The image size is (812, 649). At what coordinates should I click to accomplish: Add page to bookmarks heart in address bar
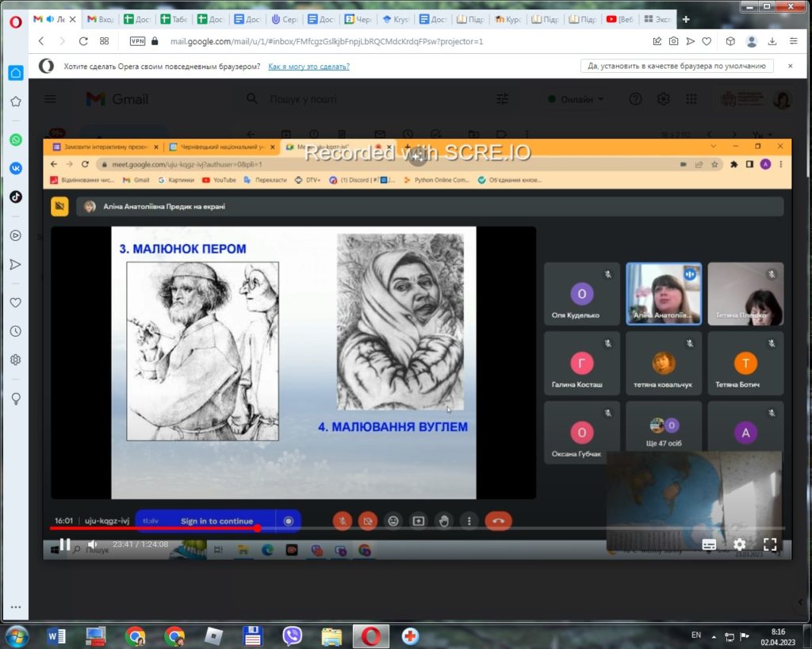tap(707, 41)
